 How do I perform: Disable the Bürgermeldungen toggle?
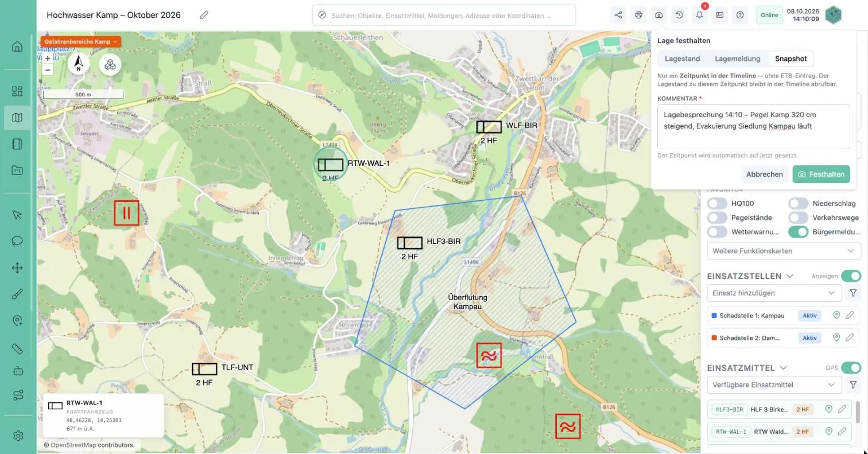tap(798, 232)
